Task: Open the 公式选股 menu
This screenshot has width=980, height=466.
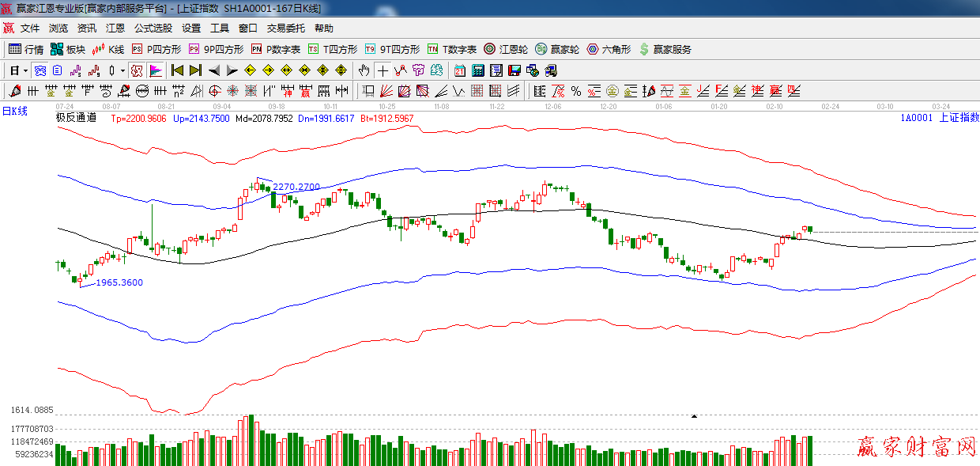Action: click(x=153, y=28)
